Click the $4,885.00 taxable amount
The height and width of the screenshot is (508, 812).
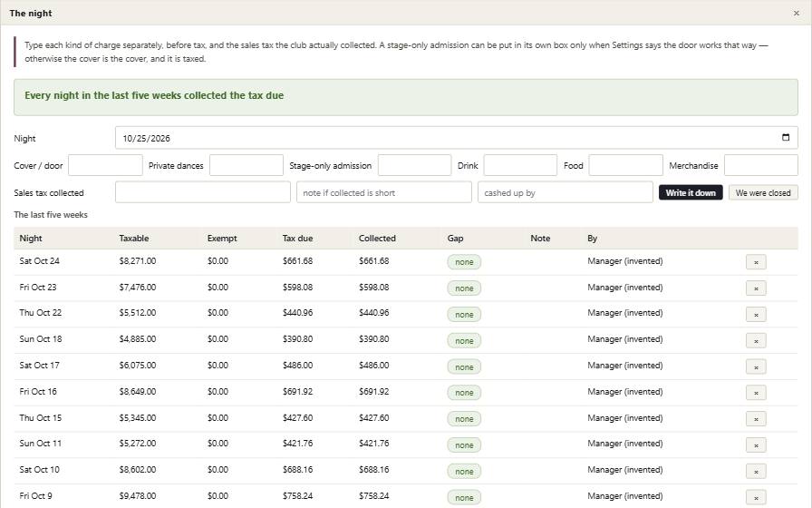[x=137, y=339]
